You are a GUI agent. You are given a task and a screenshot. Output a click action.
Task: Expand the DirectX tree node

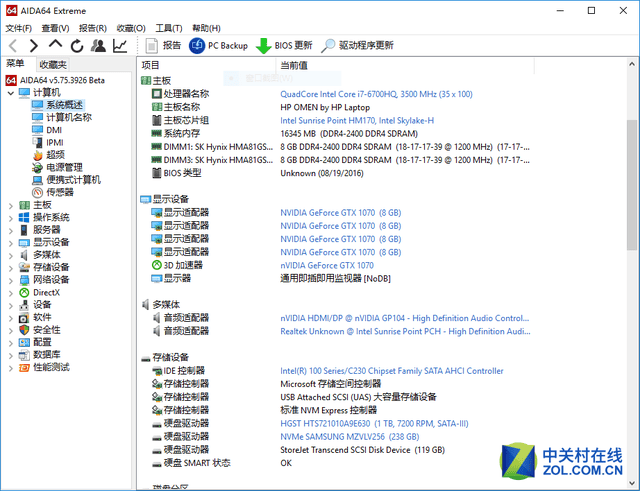click(x=11, y=293)
